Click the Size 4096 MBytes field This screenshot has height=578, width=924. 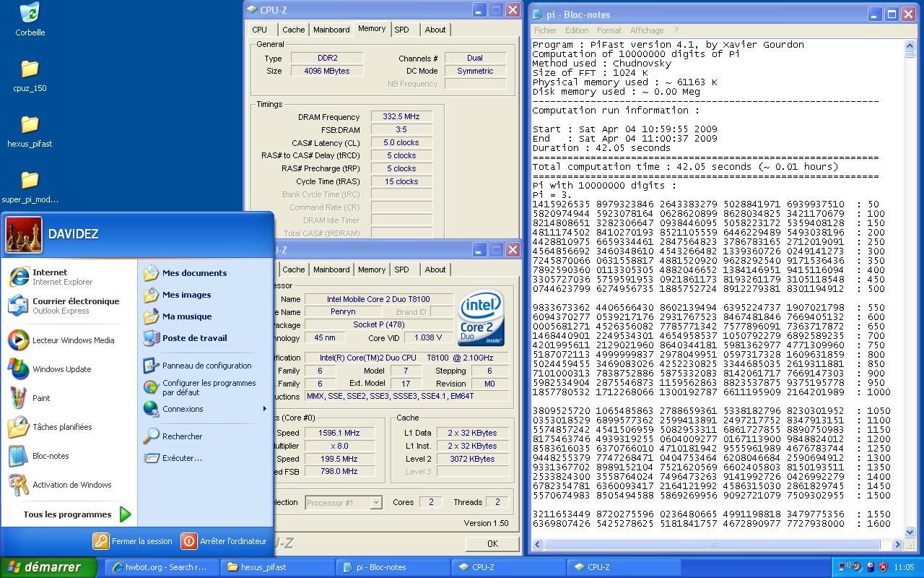click(326, 71)
